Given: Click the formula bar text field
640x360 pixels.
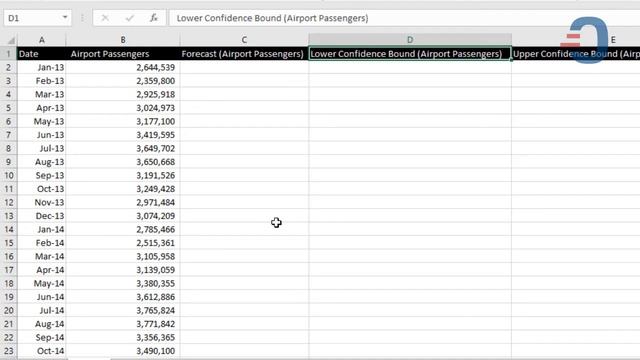Looking at the screenshot, I should 404,18.
